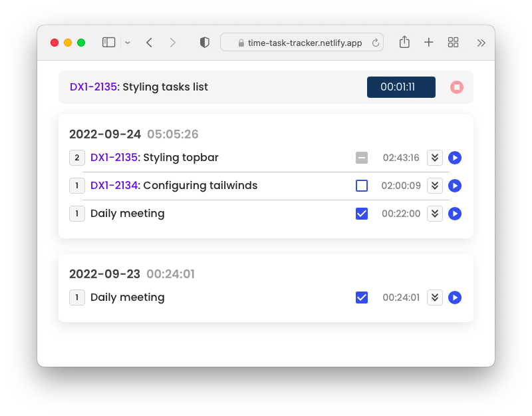Click the Daily meeting name under 2022-09-24

click(x=128, y=213)
